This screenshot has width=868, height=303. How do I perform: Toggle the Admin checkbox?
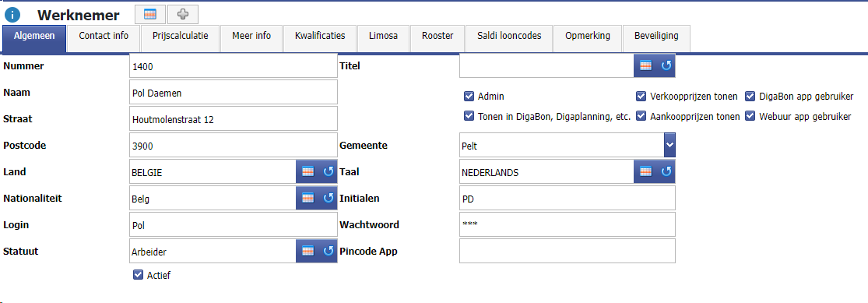click(469, 97)
